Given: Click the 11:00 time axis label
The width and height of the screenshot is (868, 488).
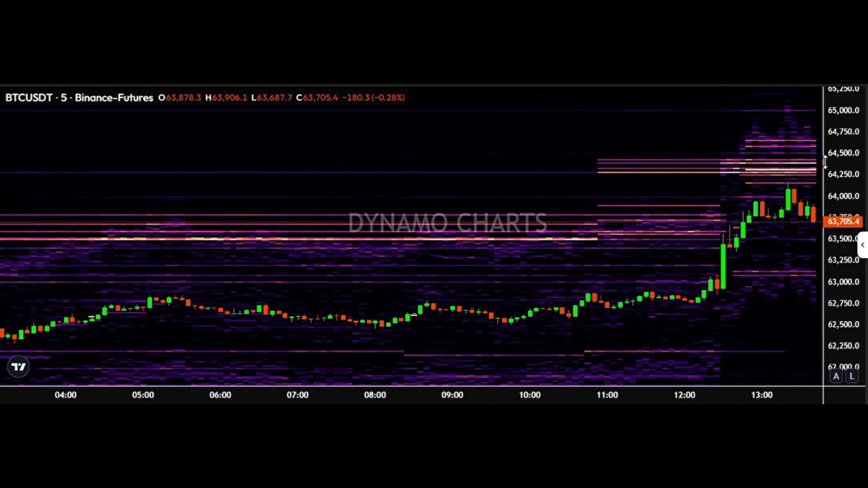Looking at the screenshot, I should (608, 395).
